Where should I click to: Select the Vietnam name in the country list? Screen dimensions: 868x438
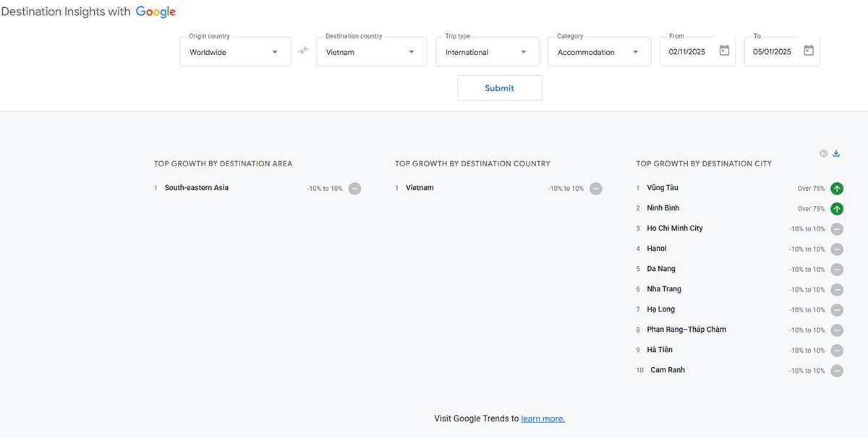(420, 188)
